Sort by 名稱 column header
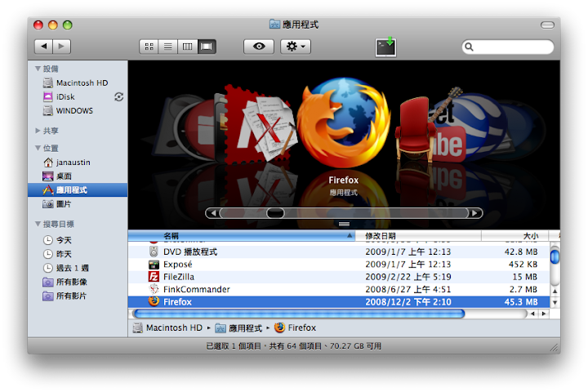The image size is (588, 392). pos(242,235)
